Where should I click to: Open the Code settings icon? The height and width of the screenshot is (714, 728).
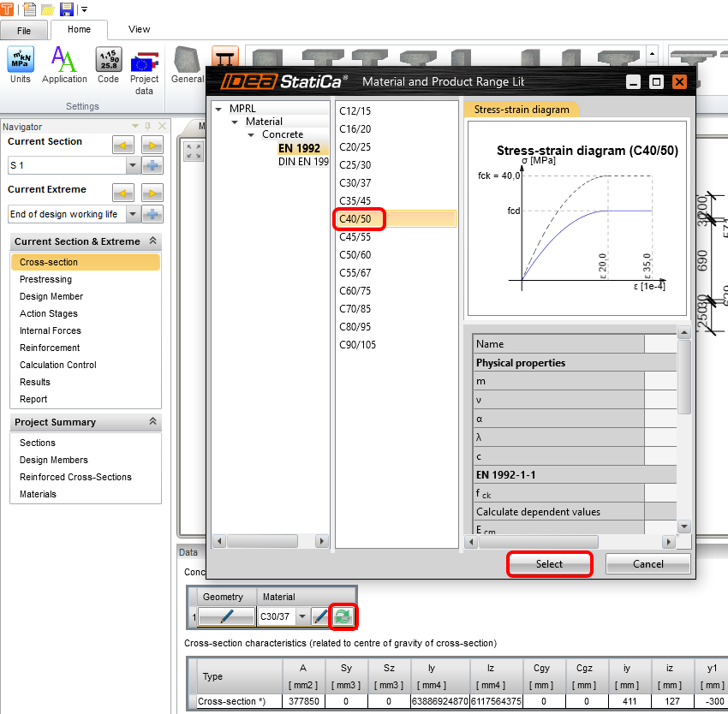pos(108,65)
